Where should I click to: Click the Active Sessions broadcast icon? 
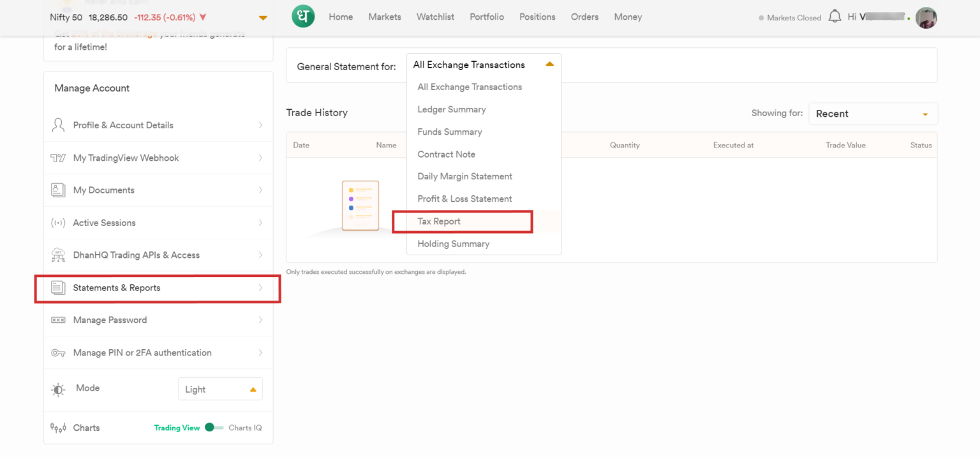point(58,223)
